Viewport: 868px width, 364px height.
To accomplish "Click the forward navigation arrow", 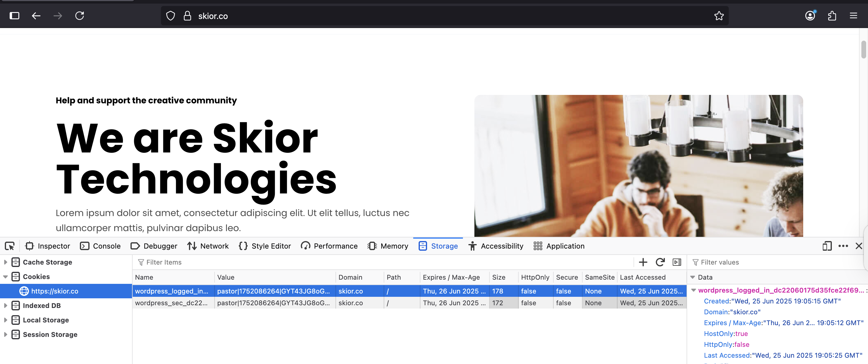I will point(58,16).
